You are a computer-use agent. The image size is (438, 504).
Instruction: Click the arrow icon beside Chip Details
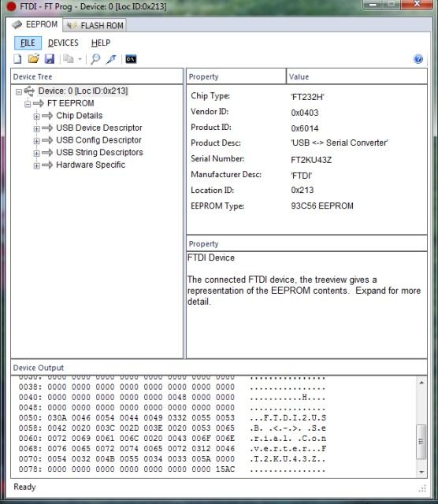click(x=47, y=116)
